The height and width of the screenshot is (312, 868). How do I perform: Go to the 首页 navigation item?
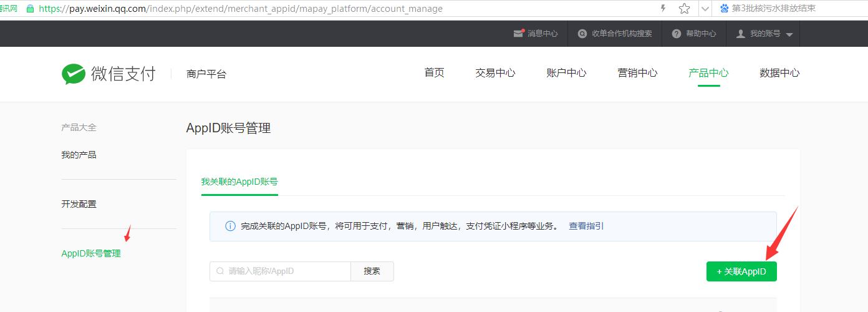pyautogui.click(x=434, y=73)
